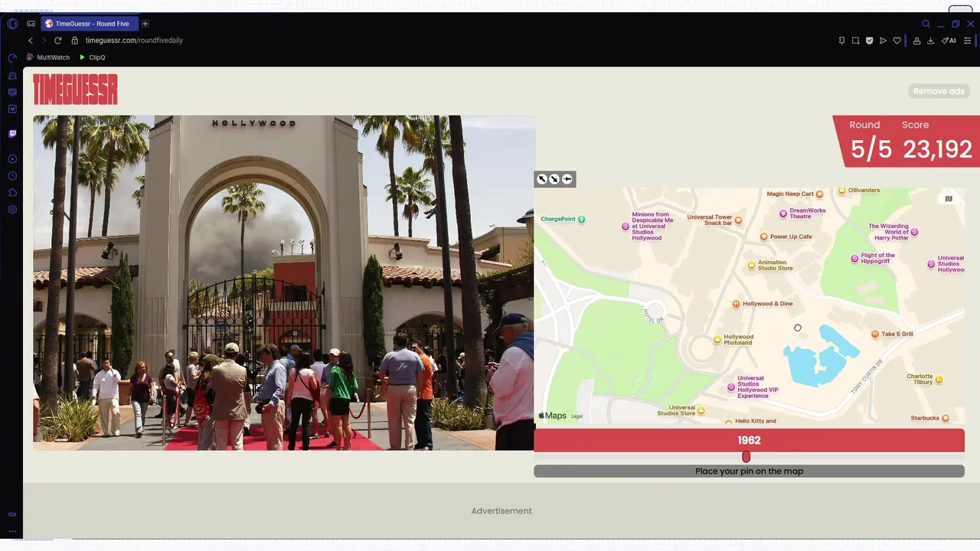980x551 pixels.
Task: Open the GX Corner gamepad icon
Action: pos(31,24)
